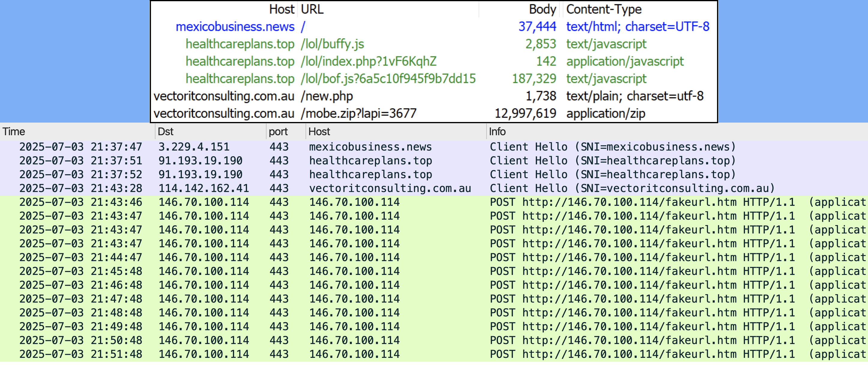Click port 443 in 21:43:28 row
868x384 pixels.
(279, 188)
